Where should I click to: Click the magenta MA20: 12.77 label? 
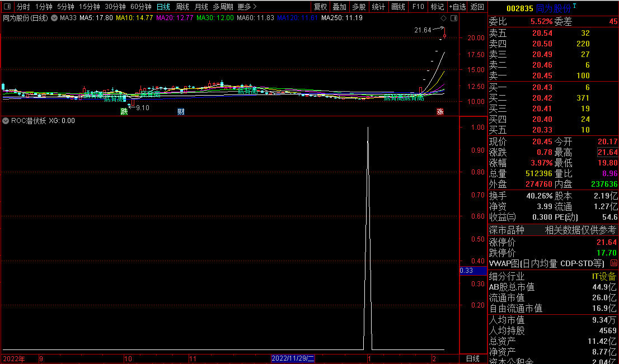click(x=175, y=18)
